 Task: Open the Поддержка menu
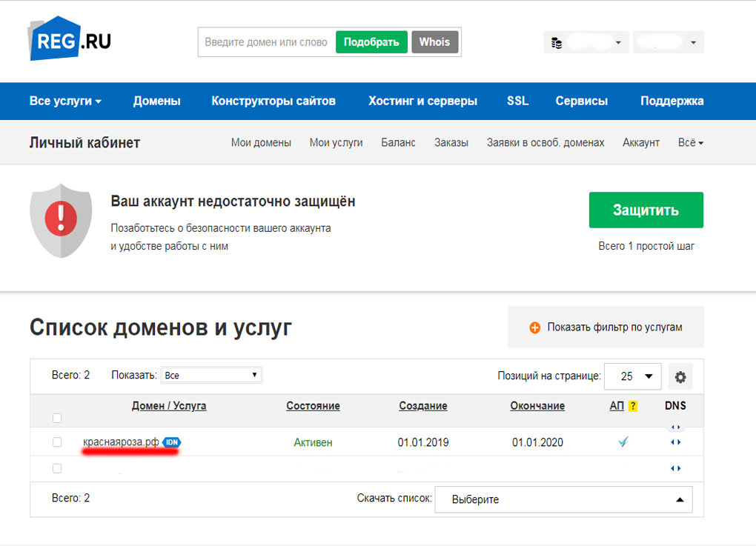click(x=672, y=101)
